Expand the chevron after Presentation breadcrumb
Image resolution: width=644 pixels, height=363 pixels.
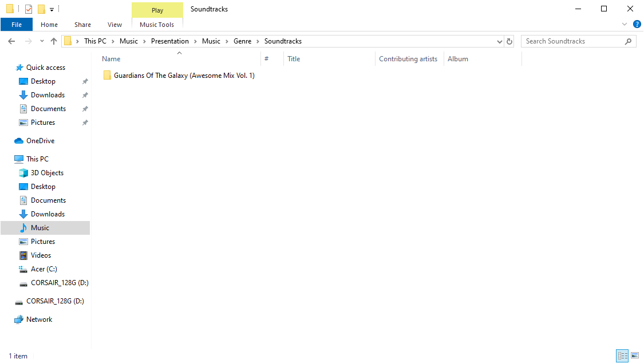pyautogui.click(x=196, y=41)
